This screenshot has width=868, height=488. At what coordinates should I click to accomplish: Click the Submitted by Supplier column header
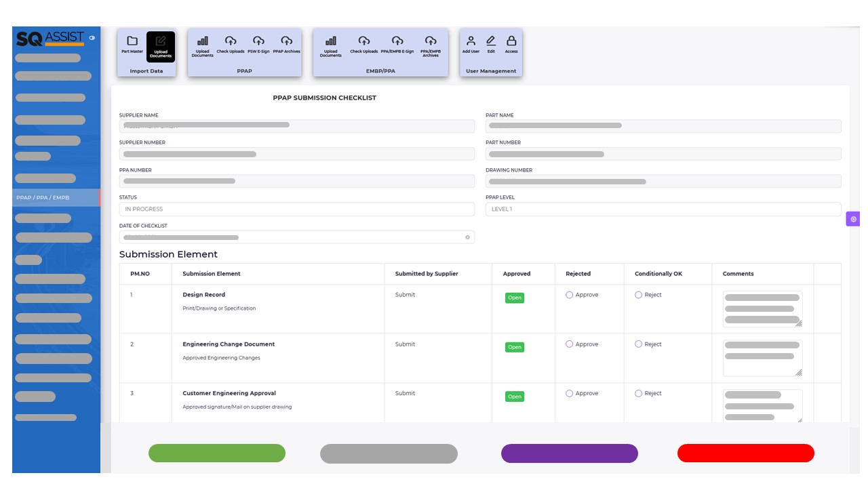pos(427,274)
